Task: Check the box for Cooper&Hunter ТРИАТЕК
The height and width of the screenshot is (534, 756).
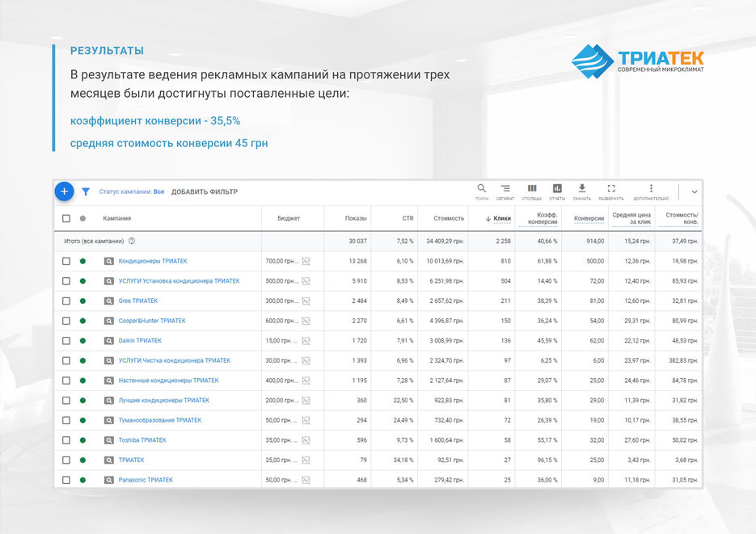Action: 66,321
